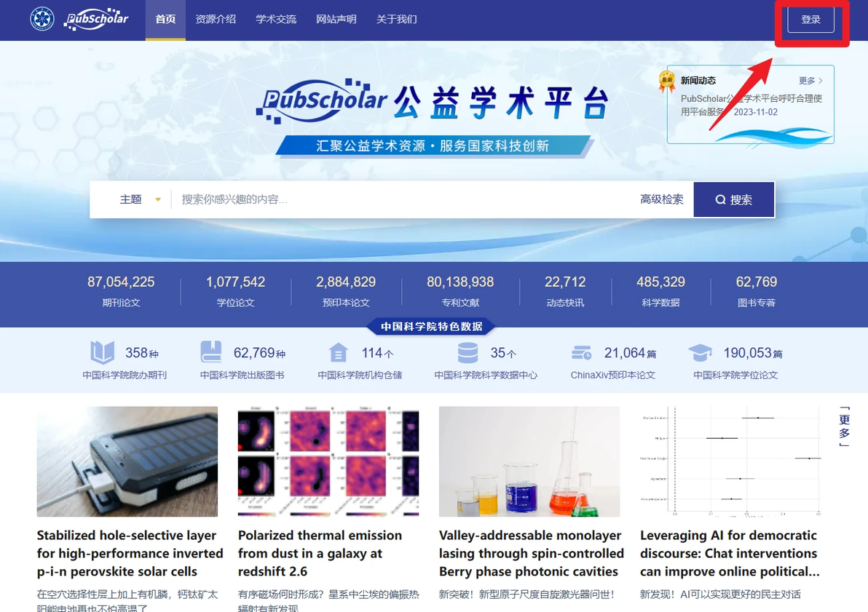This screenshot has width=868, height=612.
Task: Open article Valley-addressable monolayer lasing
Action: pyautogui.click(x=532, y=553)
